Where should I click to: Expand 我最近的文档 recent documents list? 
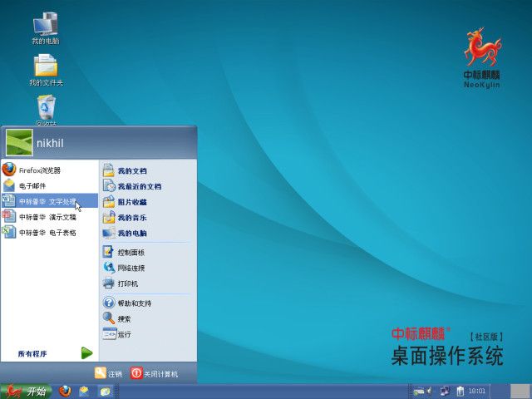point(138,186)
